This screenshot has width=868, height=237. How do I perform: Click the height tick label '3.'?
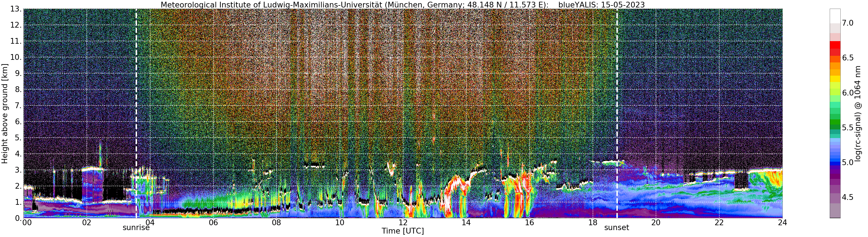click(18, 170)
